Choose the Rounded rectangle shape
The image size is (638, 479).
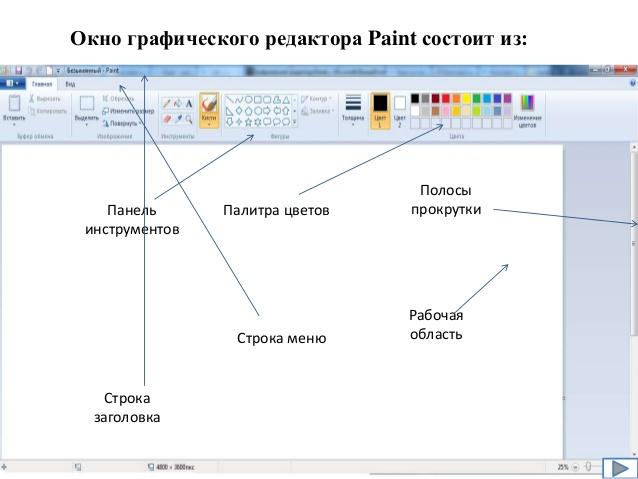(267, 99)
